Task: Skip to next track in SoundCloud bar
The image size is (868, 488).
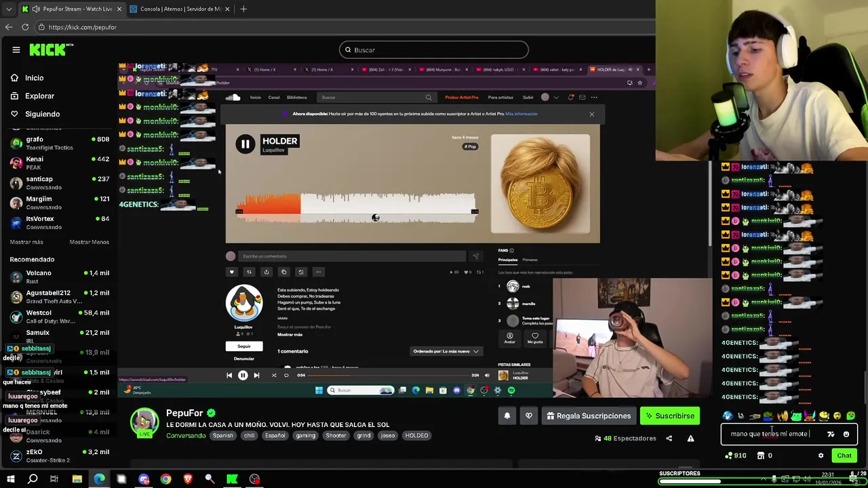Action: [x=256, y=375]
